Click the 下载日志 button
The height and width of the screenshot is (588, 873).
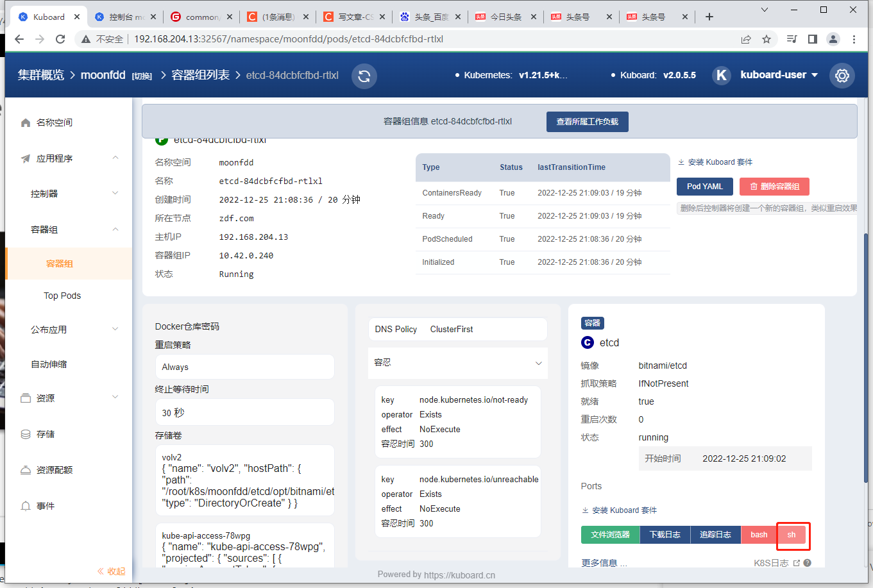click(665, 535)
